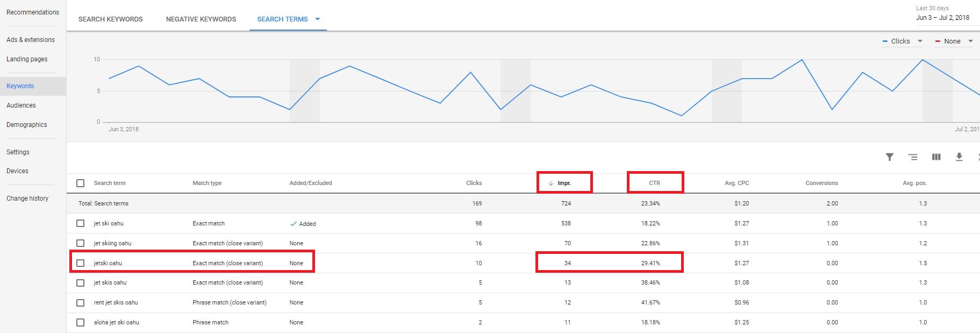The image size is (980, 333).
Task: Click the total CTR 23.34% value
Action: (x=650, y=203)
